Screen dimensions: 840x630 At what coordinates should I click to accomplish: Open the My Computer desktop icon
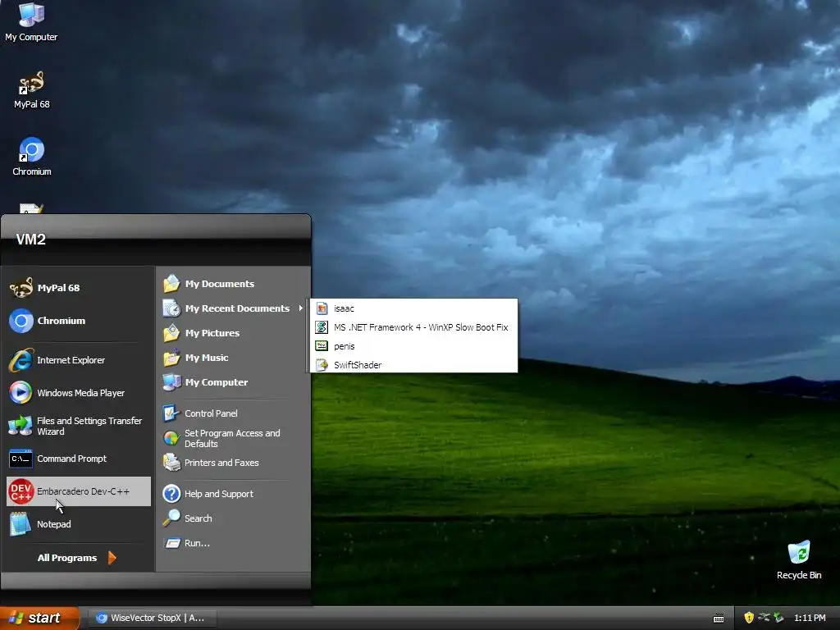pos(31,21)
